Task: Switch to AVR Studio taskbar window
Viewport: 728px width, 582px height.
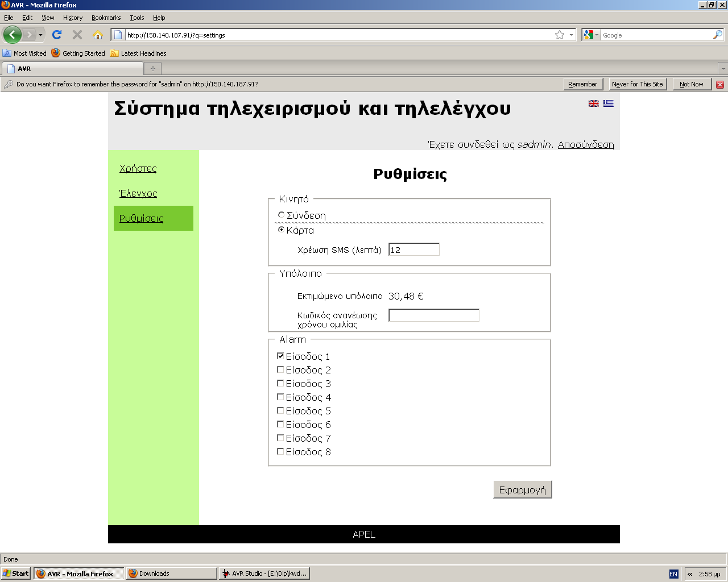Action: [x=264, y=573]
